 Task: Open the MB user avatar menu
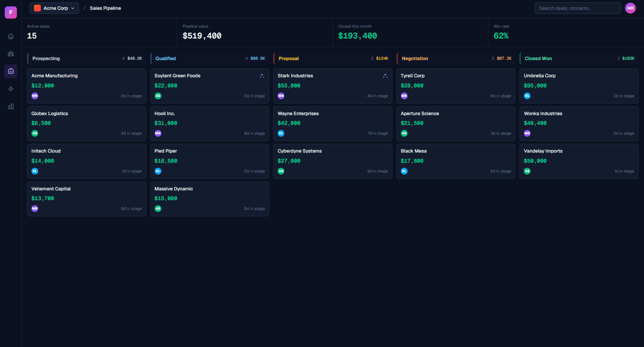[630, 8]
